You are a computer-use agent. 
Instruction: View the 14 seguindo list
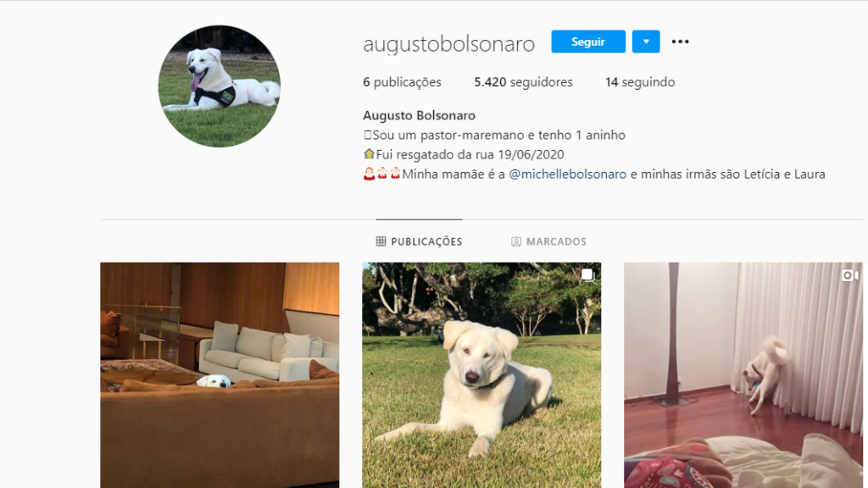click(640, 82)
